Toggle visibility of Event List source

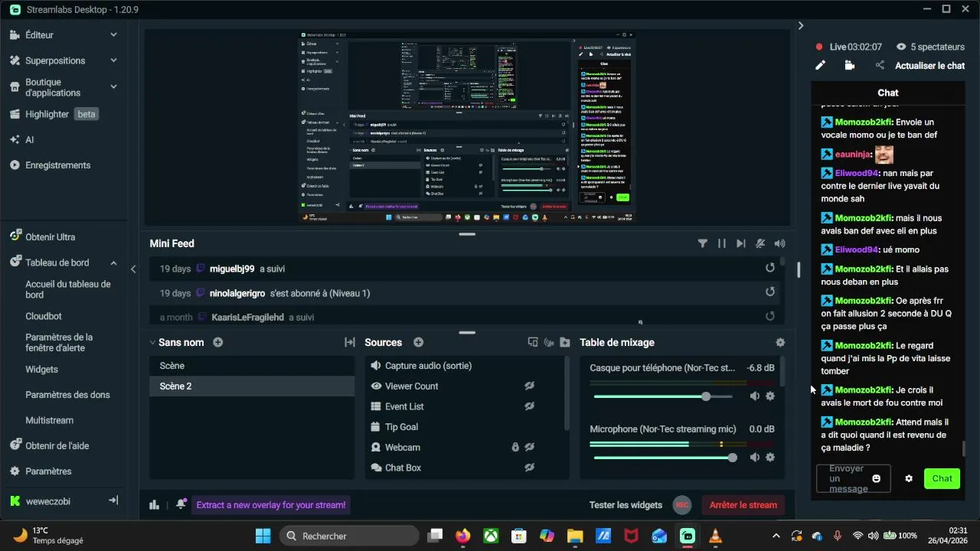pos(529,406)
